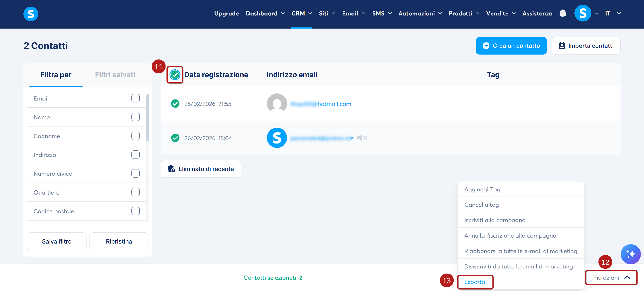The image size is (644, 291).
Task: Click trash icon in Eliminato di recente
Action: (x=171, y=169)
